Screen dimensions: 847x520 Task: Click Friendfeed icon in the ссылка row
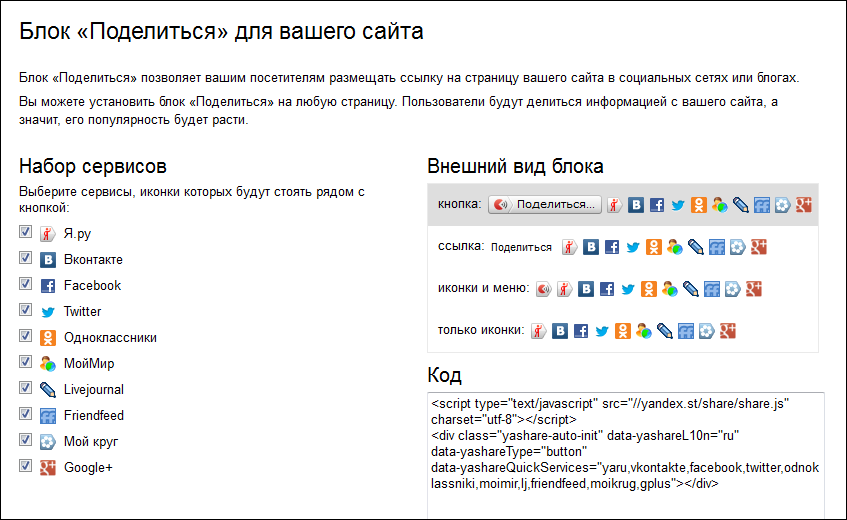tap(716, 247)
